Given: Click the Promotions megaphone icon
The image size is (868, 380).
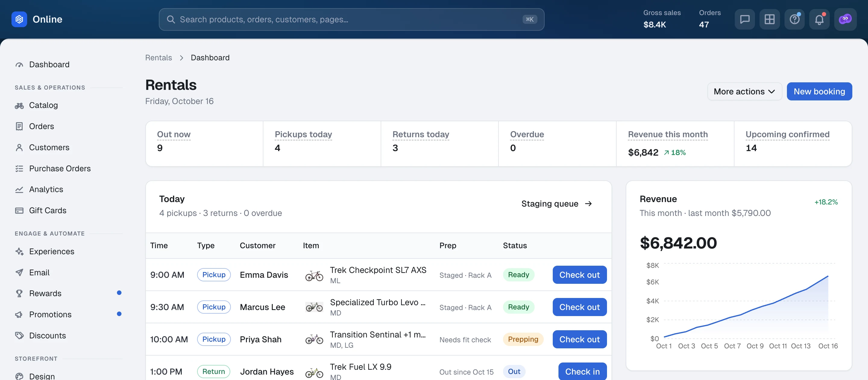Looking at the screenshot, I should click(19, 315).
